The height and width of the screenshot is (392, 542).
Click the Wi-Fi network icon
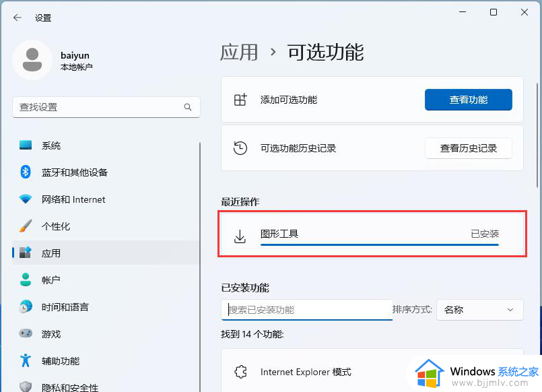tap(26, 199)
